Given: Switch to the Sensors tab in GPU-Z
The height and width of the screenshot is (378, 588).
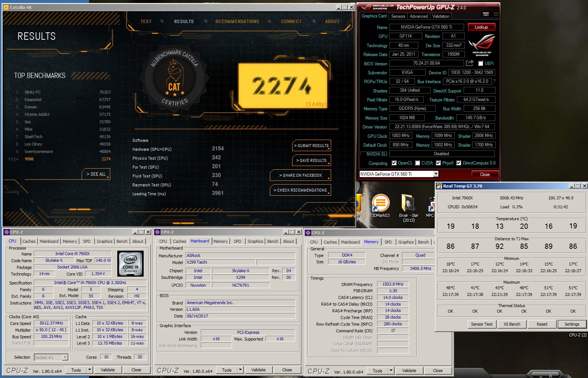Looking at the screenshot, I should [398, 16].
